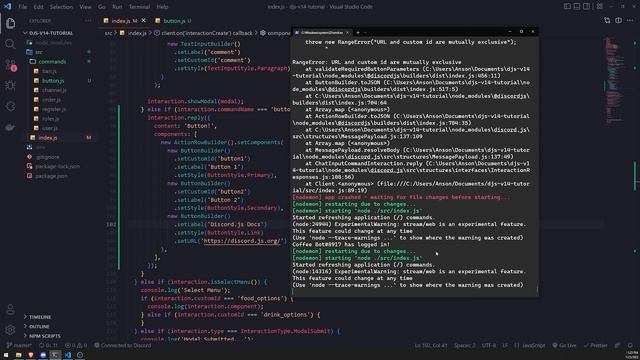Open the File menu
Screen dimensions: 640x360
coord(23,7)
